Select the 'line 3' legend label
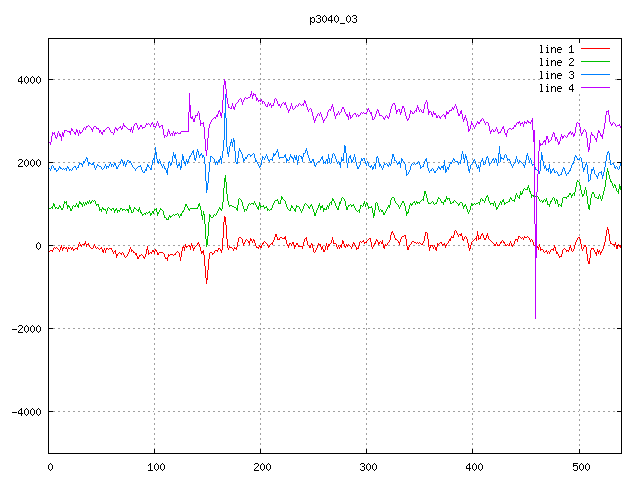This screenshot has width=640, height=480. pyautogui.click(x=557, y=75)
